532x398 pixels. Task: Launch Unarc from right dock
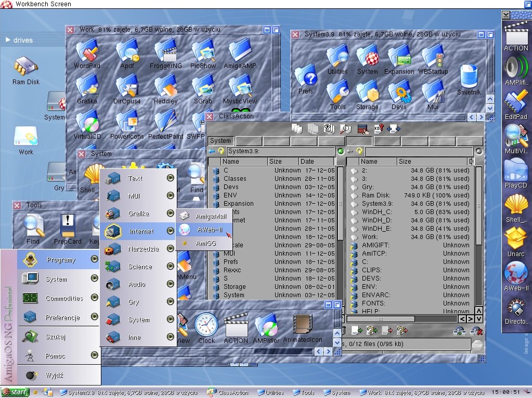516,243
